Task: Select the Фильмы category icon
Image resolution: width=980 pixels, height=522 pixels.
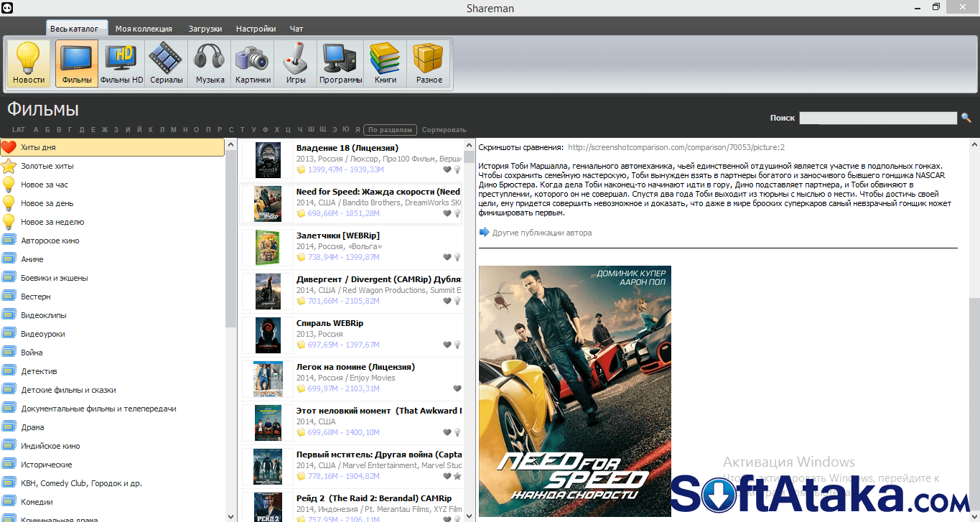Action: 77,63
